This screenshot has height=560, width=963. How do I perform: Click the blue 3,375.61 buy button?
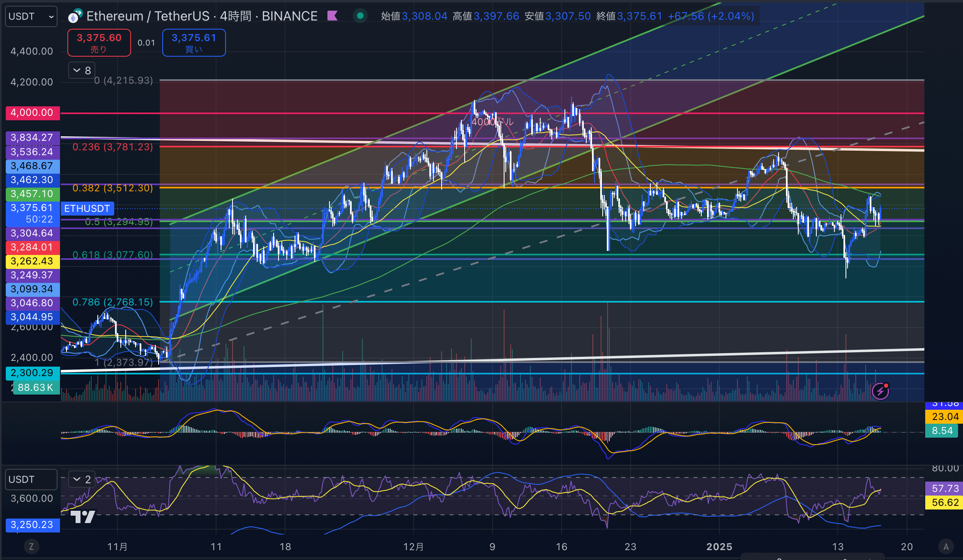click(x=194, y=43)
